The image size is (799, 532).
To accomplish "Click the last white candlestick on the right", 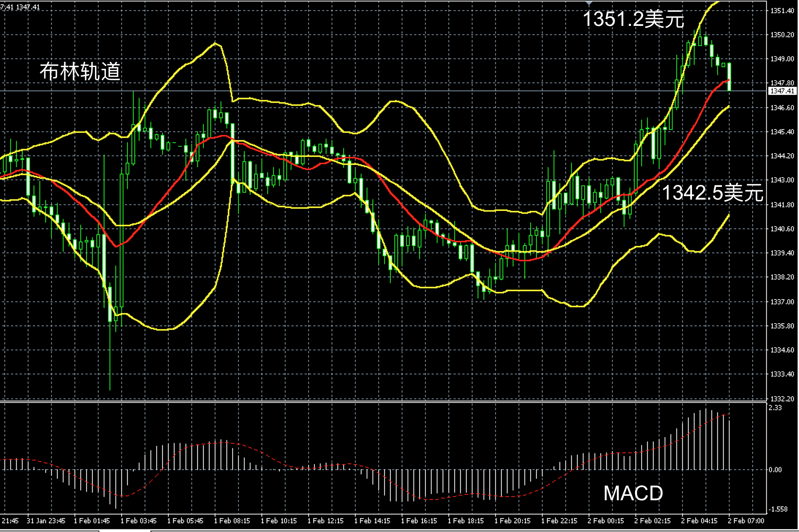I will [x=729, y=77].
